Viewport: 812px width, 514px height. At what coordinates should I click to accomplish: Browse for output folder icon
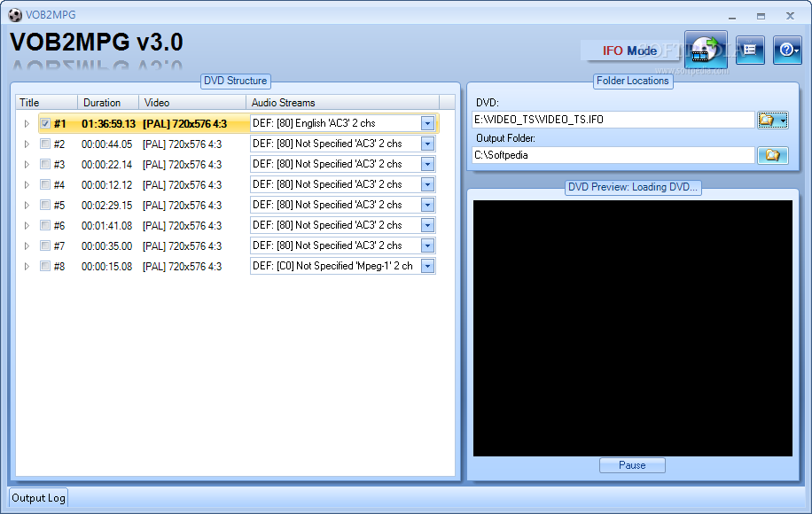[x=772, y=155]
